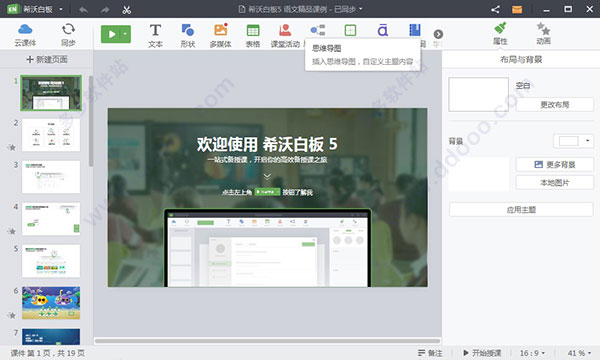
Task: Open the orange mail message icon
Action: click(x=517, y=9)
